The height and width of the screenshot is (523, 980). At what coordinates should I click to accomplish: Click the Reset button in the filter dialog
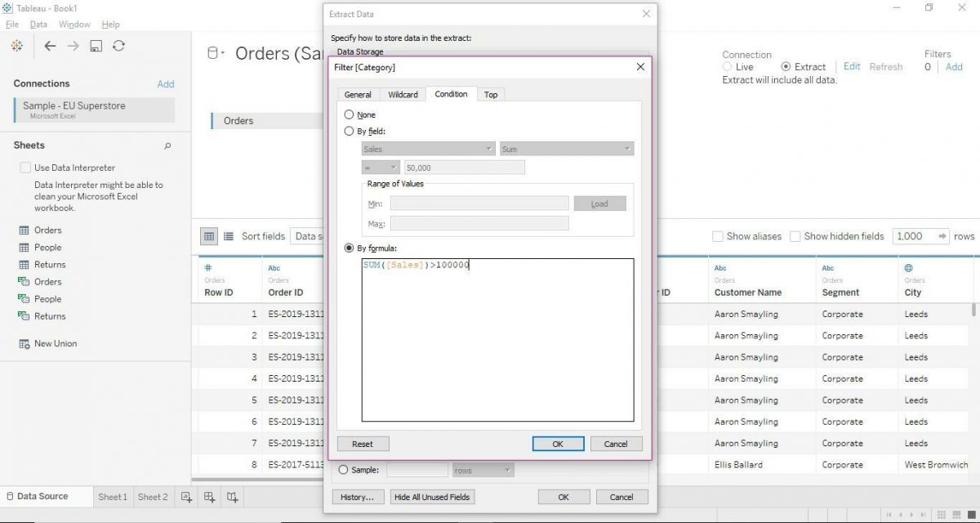[363, 443]
